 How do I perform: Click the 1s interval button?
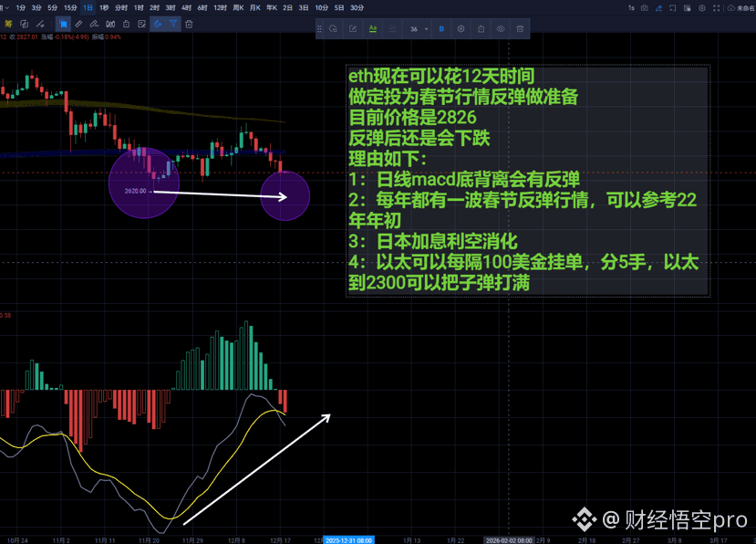coord(630,7)
